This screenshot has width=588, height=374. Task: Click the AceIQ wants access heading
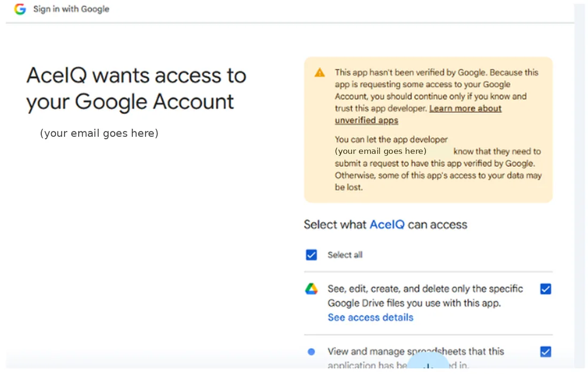tap(136, 89)
